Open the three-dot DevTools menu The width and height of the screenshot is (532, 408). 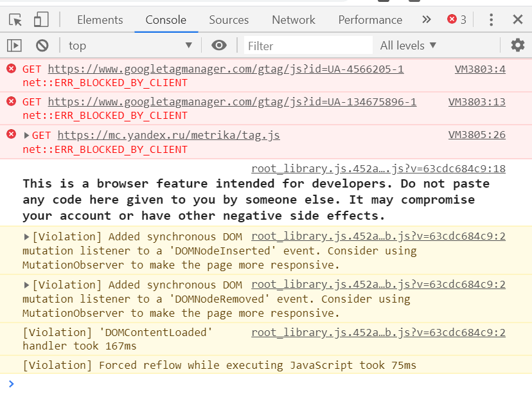point(492,20)
